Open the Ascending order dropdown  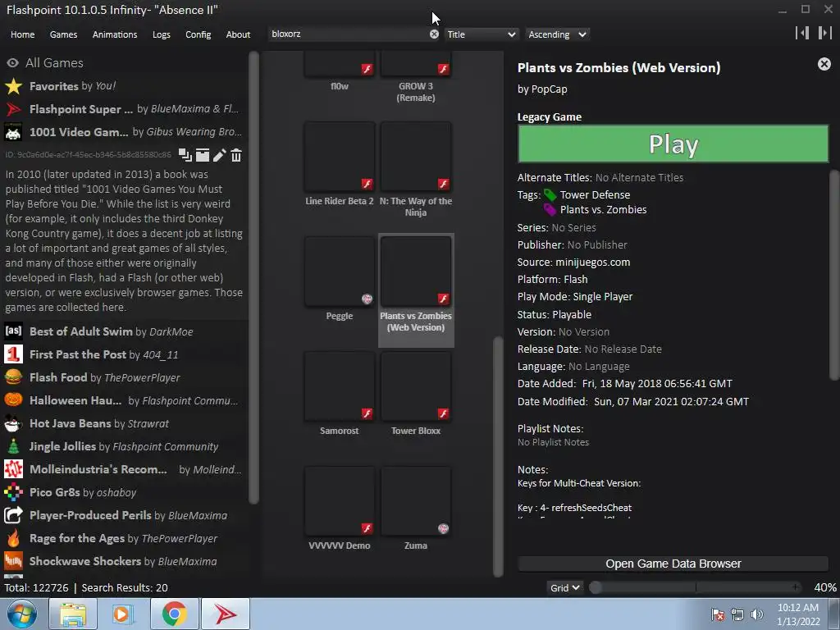[557, 34]
